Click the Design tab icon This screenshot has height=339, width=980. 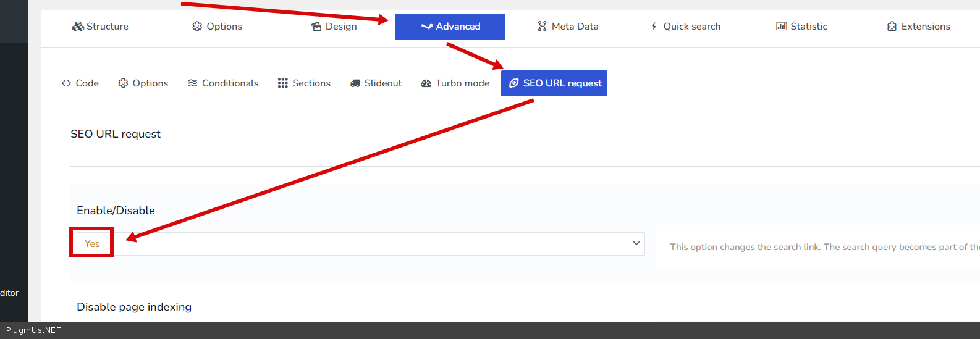pos(316,27)
